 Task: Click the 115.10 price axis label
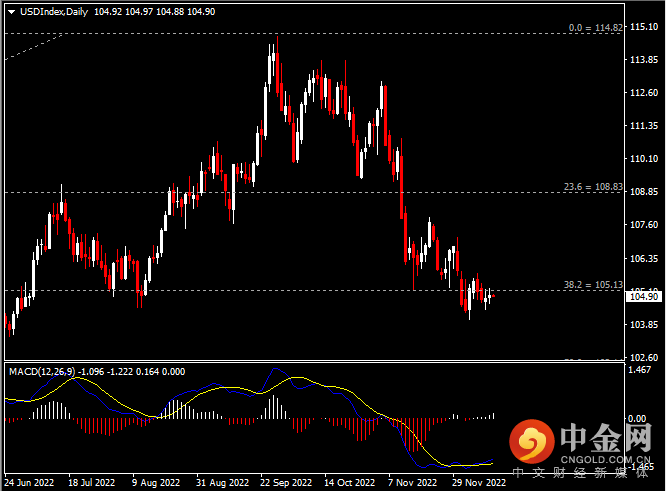click(641, 27)
